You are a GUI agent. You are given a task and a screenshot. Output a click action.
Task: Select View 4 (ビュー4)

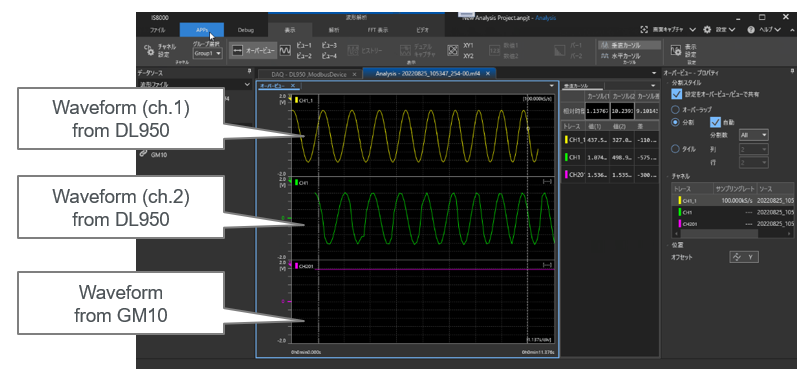(x=329, y=56)
